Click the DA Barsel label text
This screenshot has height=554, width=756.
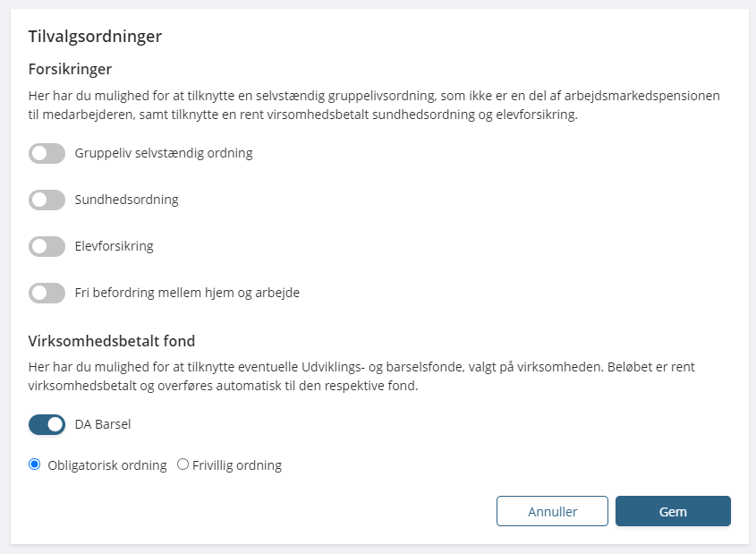point(103,424)
